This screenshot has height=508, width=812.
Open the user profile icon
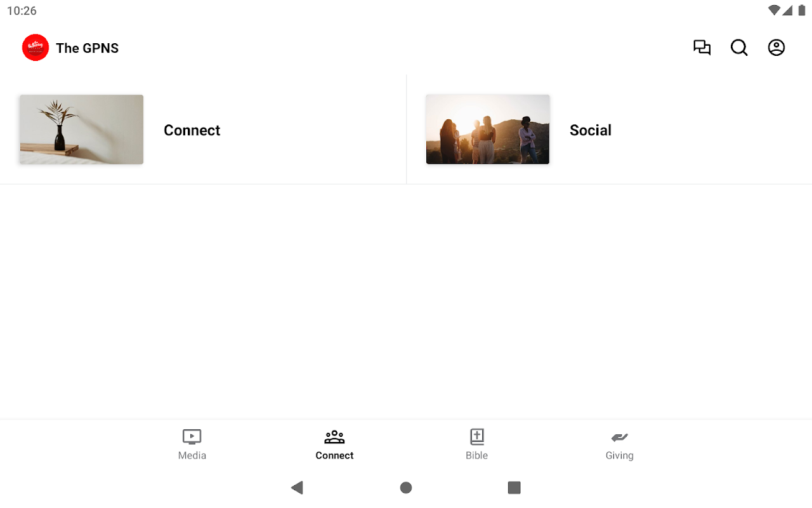[776, 48]
